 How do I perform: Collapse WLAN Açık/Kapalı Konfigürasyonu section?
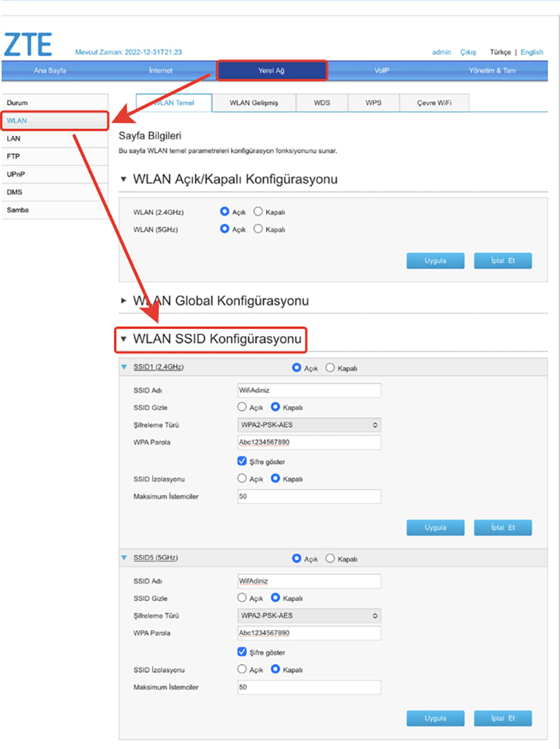(124, 180)
